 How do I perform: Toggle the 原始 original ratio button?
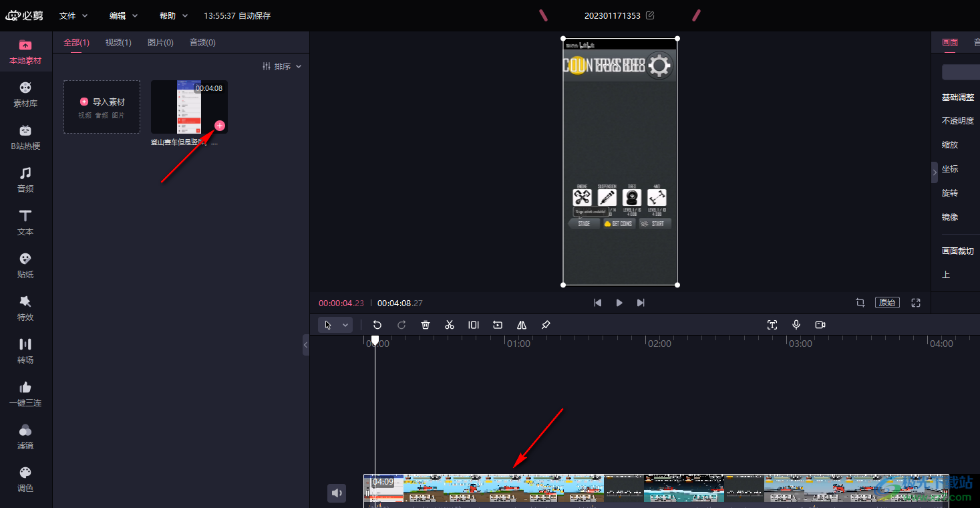click(887, 303)
